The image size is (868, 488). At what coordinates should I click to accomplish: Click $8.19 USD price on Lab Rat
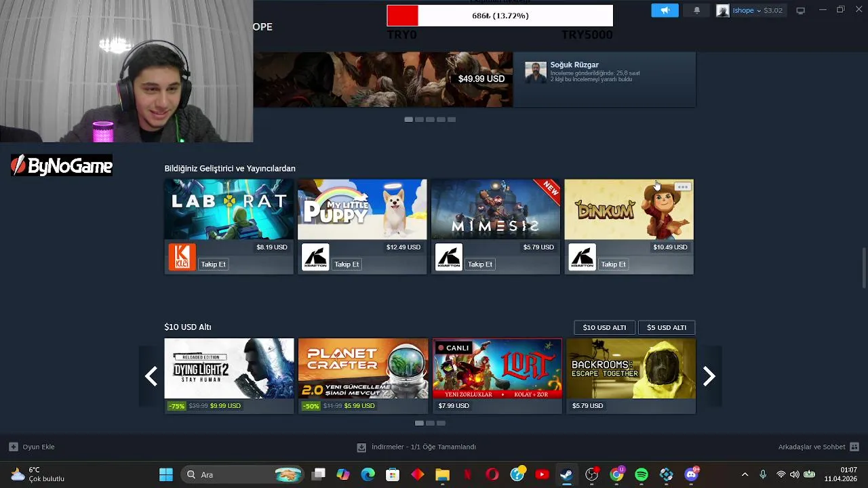272,247
